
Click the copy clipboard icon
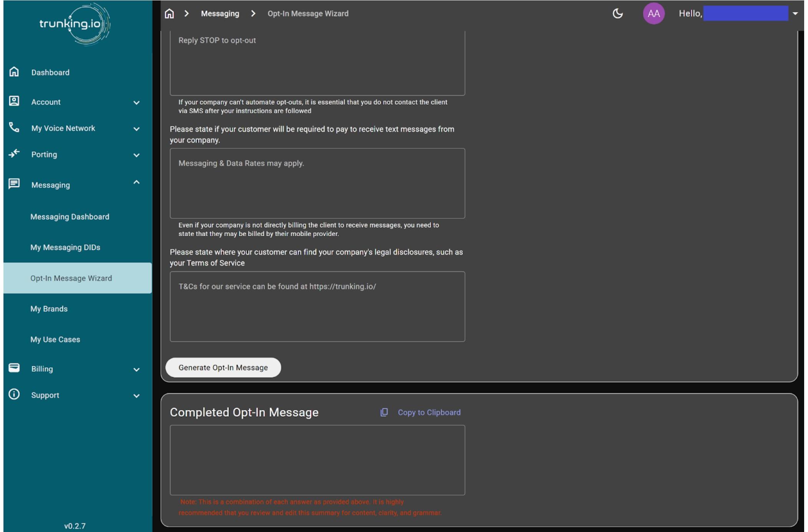click(x=384, y=412)
